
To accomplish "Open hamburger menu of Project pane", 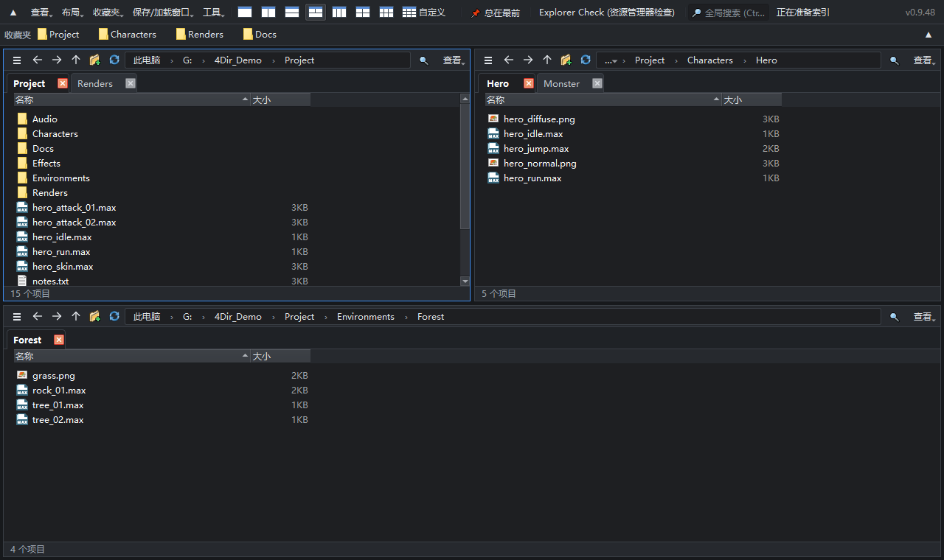I will [17, 60].
